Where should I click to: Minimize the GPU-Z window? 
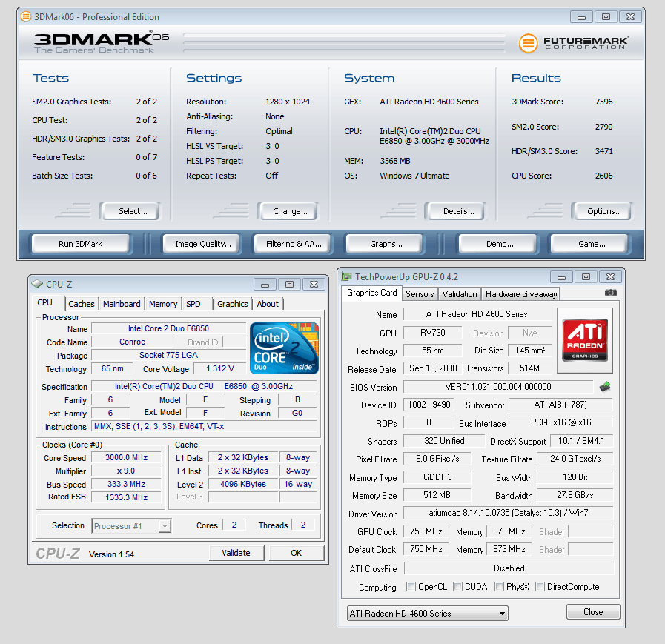561,277
